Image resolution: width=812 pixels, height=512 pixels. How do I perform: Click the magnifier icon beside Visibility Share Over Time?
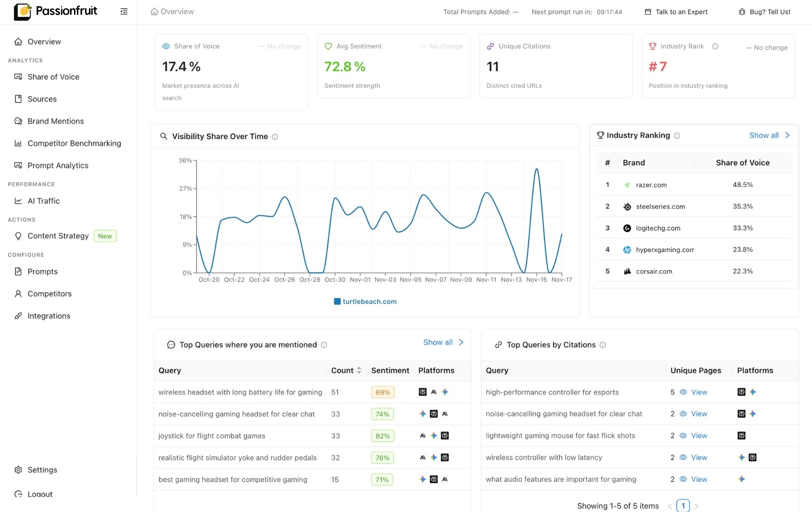click(163, 137)
